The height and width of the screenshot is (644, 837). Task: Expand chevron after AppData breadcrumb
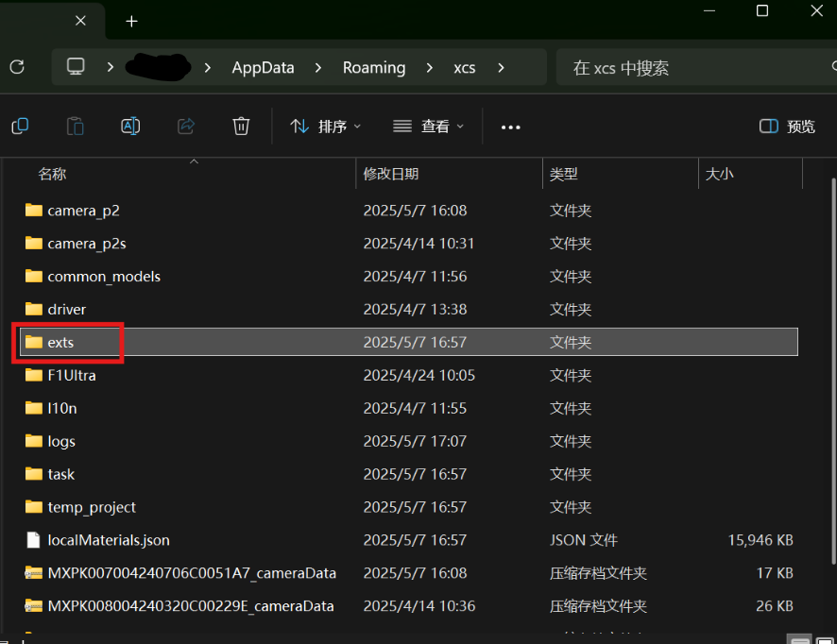click(318, 68)
